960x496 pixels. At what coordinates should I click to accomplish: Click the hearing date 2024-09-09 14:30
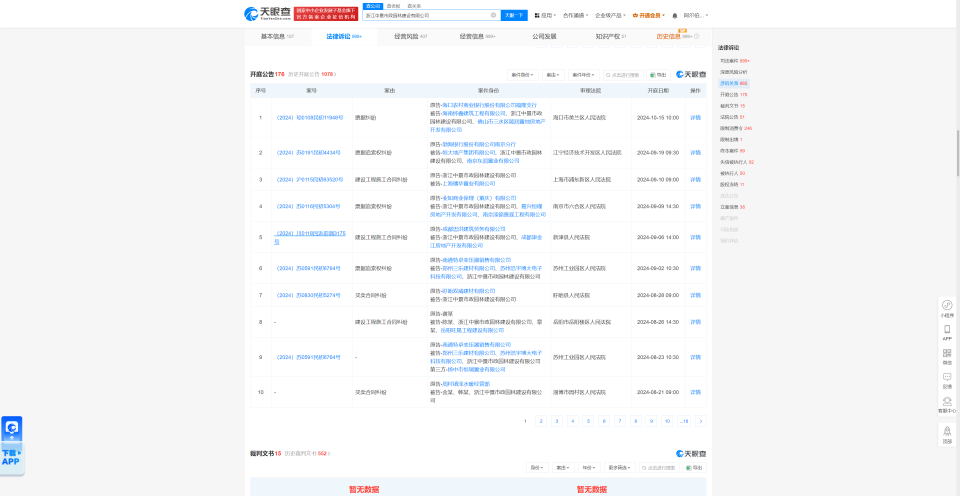click(658, 206)
